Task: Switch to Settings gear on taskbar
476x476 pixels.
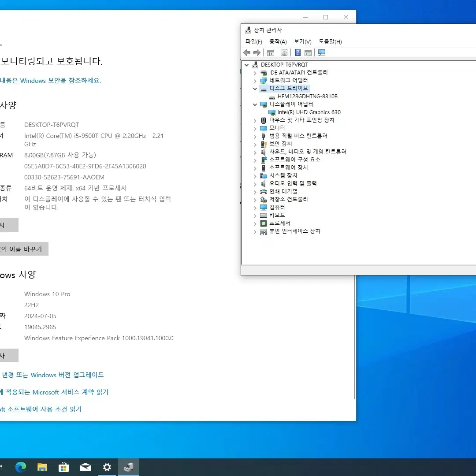Action: tap(107, 467)
